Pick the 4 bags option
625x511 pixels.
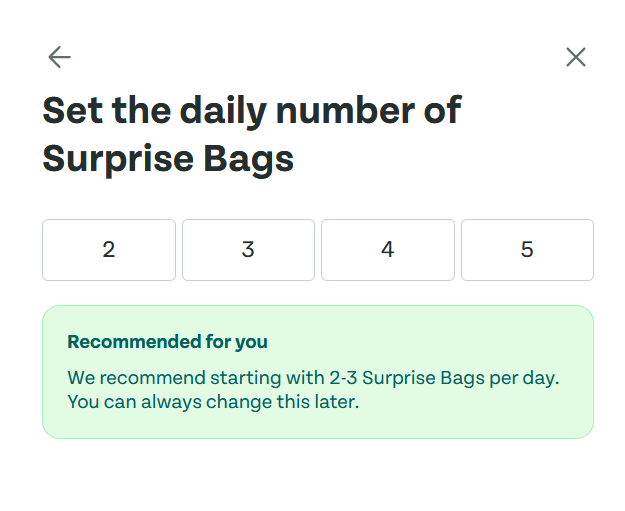(387, 250)
